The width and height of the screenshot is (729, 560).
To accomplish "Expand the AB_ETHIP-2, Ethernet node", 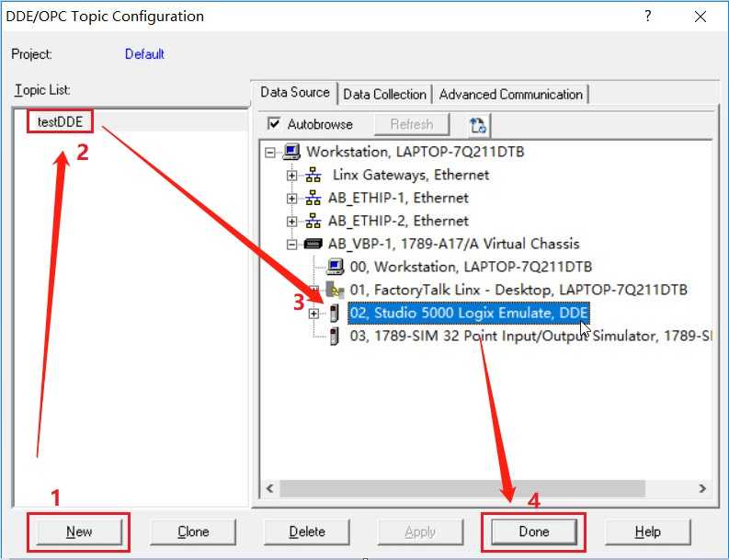I will (291, 222).
